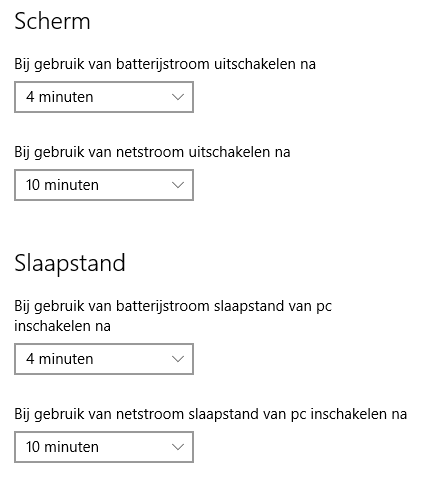
Task: Click the 'inschakelen na' second label line
Action: pyautogui.click(x=62, y=326)
